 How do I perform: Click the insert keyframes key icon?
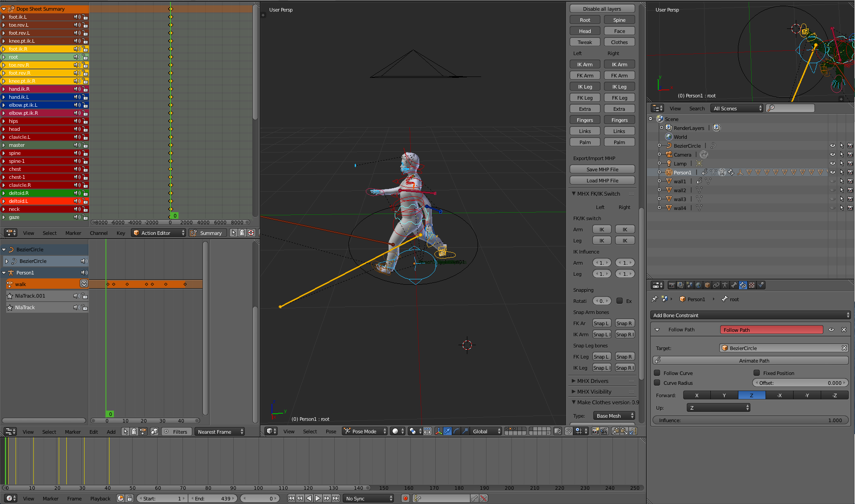click(x=474, y=498)
